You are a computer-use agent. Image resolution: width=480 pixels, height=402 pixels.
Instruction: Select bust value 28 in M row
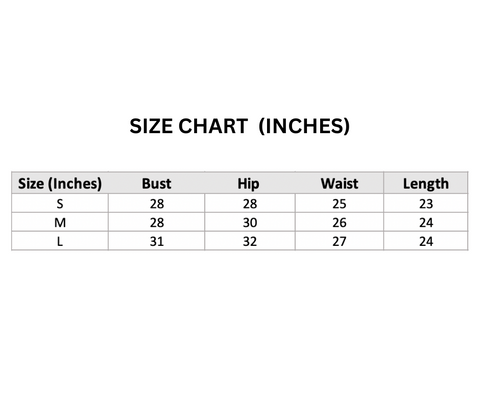click(157, 222)
